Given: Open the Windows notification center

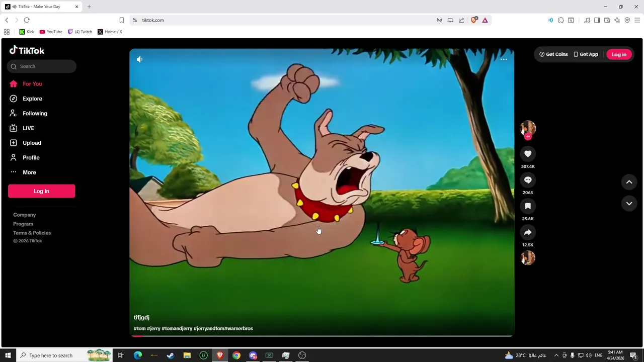Looking at the screenshot, I should (x=634, y=355).
